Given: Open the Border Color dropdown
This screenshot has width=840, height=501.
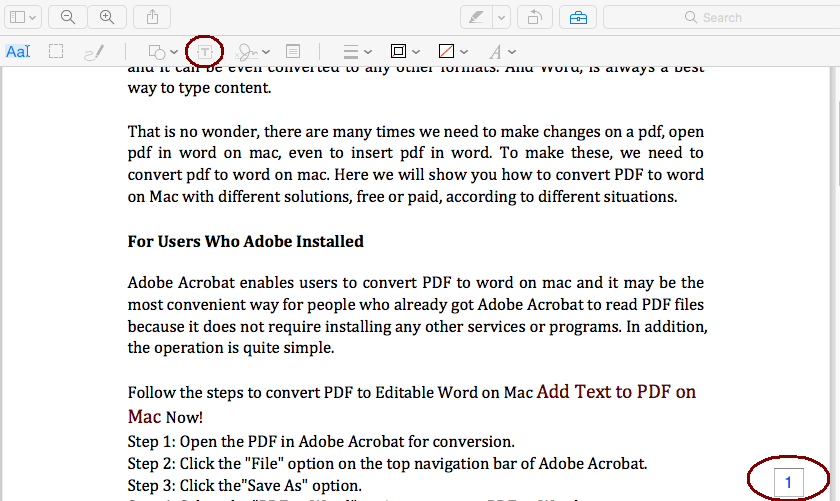Looking at the screenshot, I should [404, 51].
